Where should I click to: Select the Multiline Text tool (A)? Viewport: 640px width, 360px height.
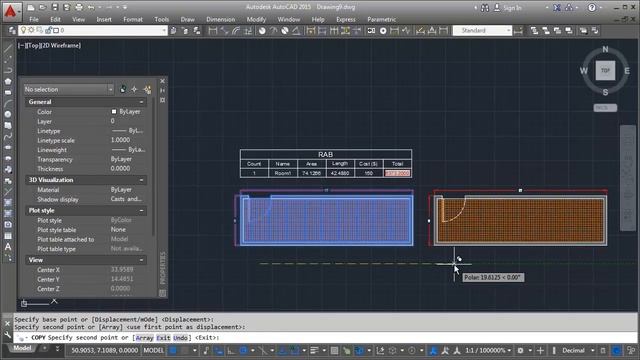click(x=8, y=247)
